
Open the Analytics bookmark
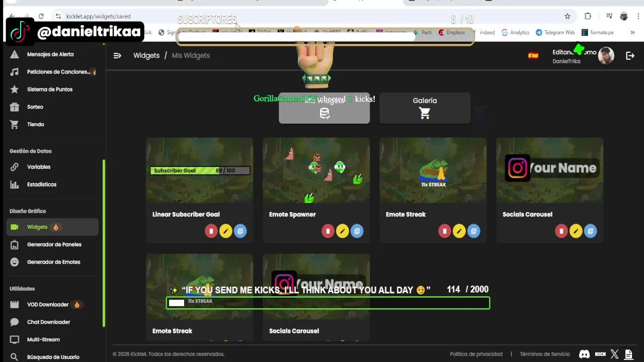pyautogui.click(x=515, y=32)
